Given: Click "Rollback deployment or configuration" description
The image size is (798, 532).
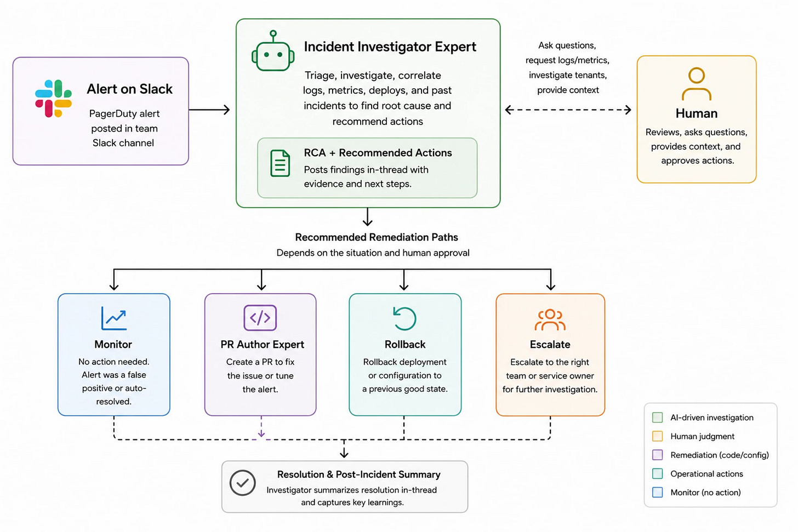Looking at the screenshot, I should point(404,376).
